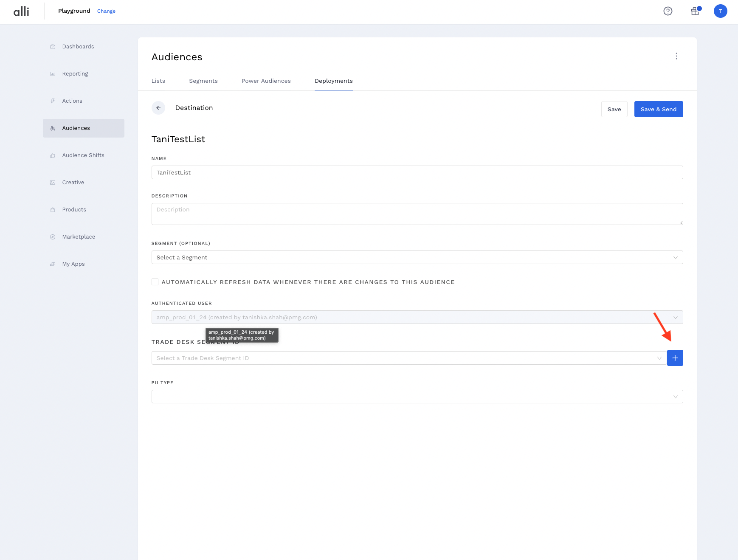
Task: Open the three-dot Audiences options menu
Action: pyautogui.click(x=676, y=56)
